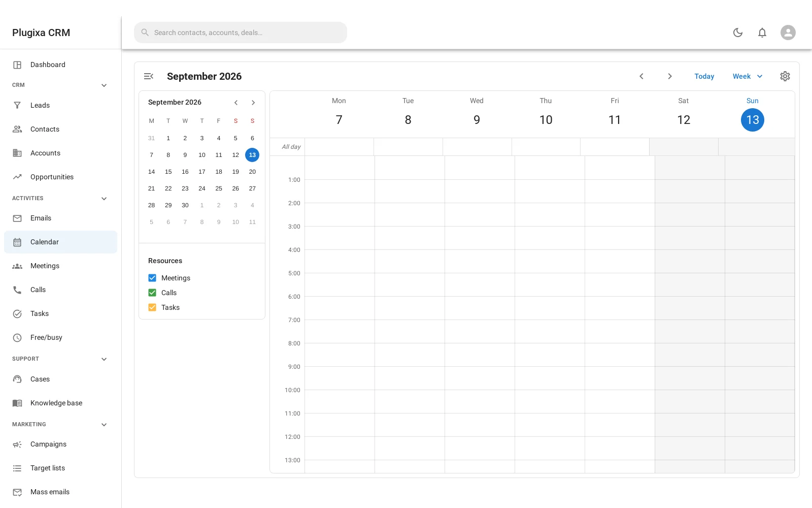The height and width of the screenshot is (508, 812).
Task: Open Mass emails link
Action: coord(60,492)
